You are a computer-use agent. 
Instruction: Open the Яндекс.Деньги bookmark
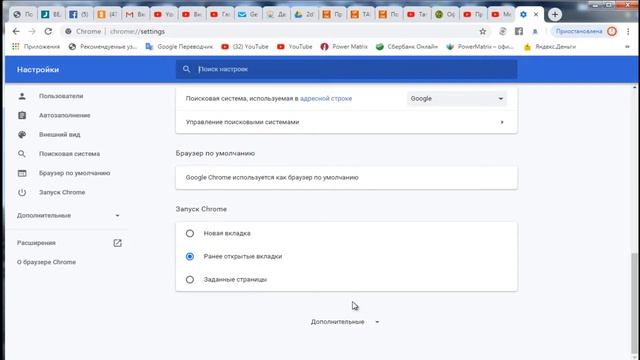(550, 47)
